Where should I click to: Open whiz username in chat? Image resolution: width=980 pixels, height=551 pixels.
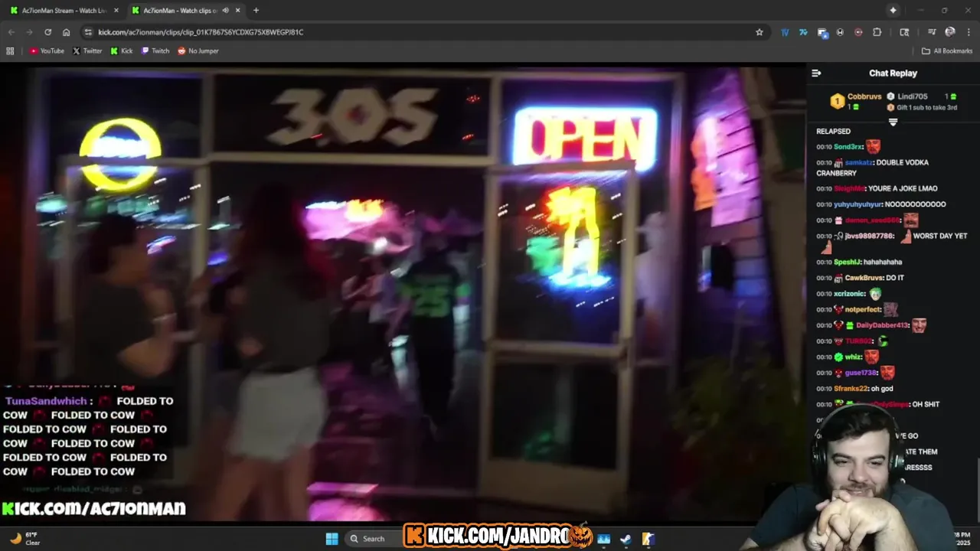pyautogui.click(x=853, y=357)
